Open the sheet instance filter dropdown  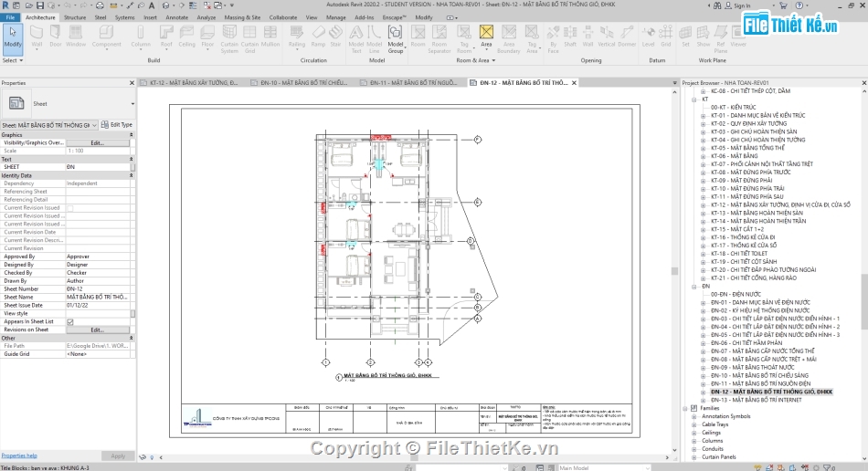point(94,125)
